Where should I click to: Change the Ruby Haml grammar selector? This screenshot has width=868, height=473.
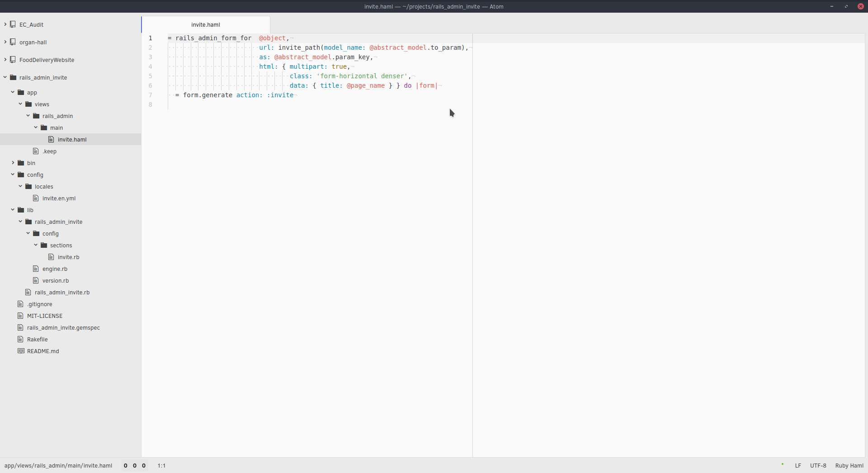click(849, 465)
